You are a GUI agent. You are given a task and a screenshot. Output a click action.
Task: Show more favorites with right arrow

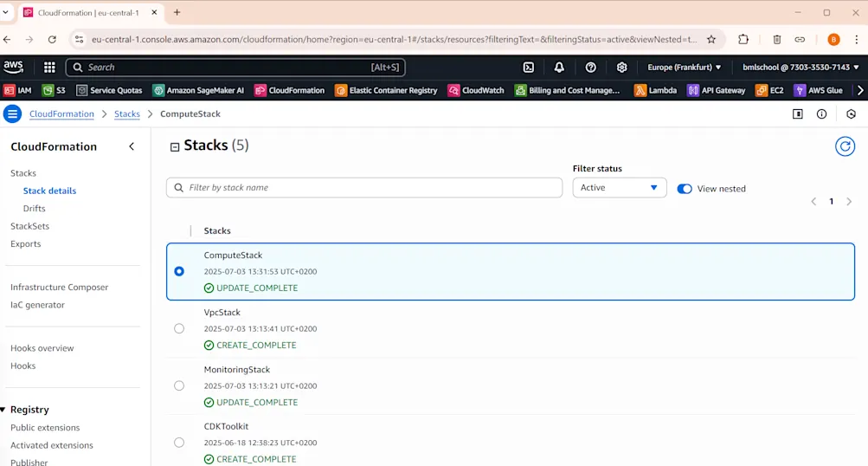860,90
